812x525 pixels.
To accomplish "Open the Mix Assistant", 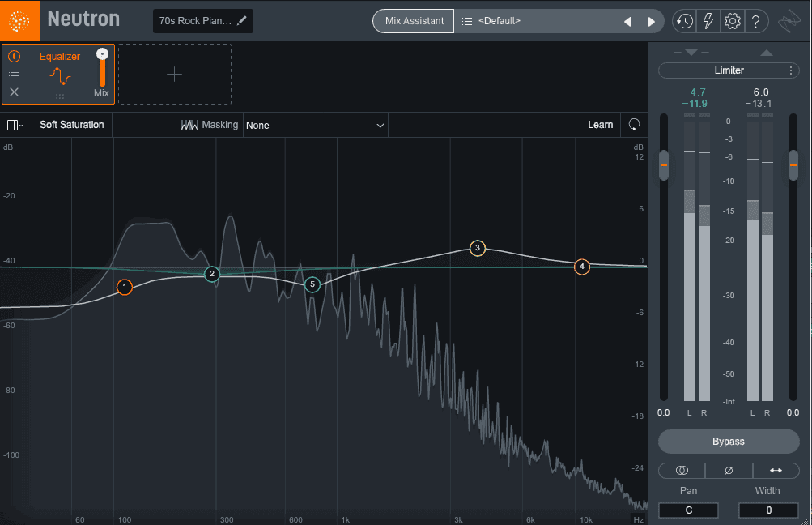I will tap(414, 21).
